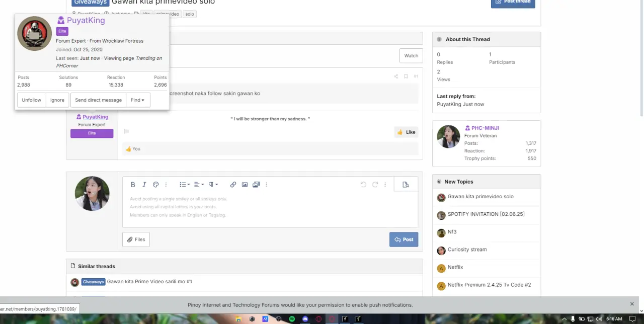Open Spotify from the taskbar

tap(292, 319)
